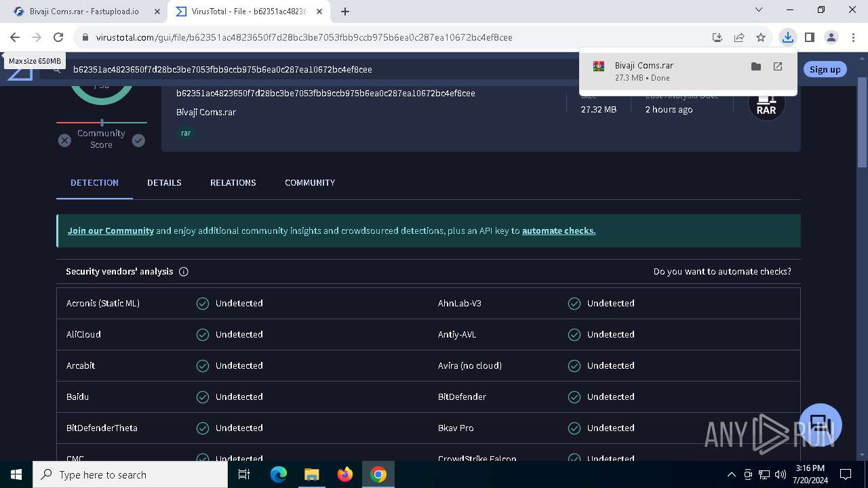Screen dimensions: 868x488
Task: Click Sign up button
Action: pos(825,69)
